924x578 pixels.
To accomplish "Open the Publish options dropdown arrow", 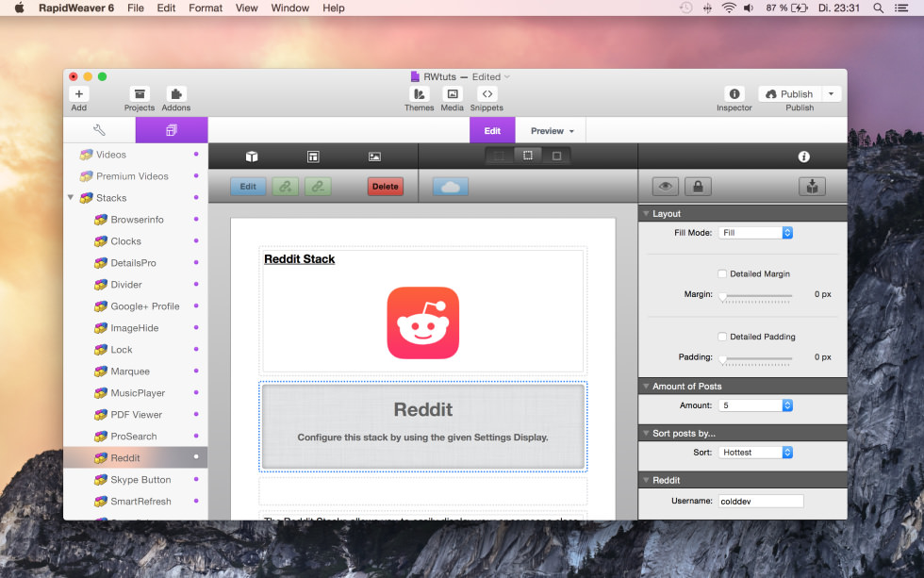I will pyautogui.click(x=831, y=94).
